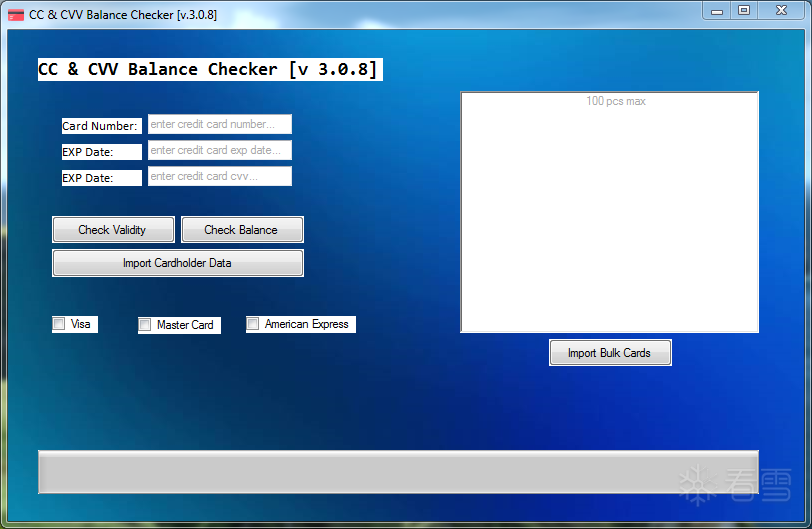812x529 pixels.
Task: Click the large Balance Checker heading
Action: click(210, 69)
